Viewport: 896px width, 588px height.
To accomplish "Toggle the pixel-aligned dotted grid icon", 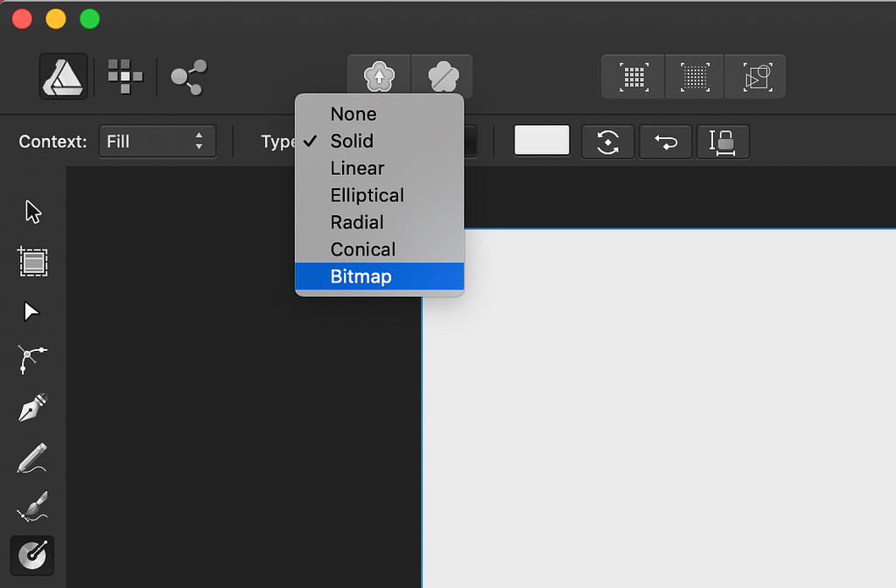I will (694, 77).
